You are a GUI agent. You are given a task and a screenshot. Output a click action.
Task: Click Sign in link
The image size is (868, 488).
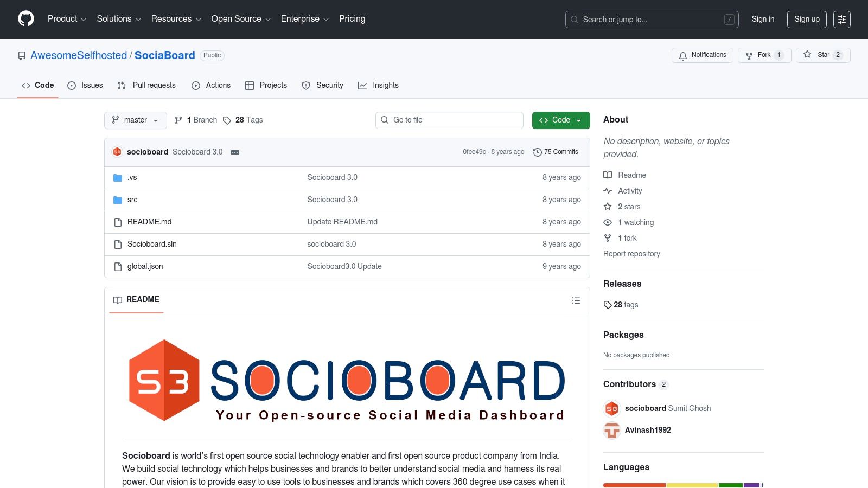tap(763, 20)
